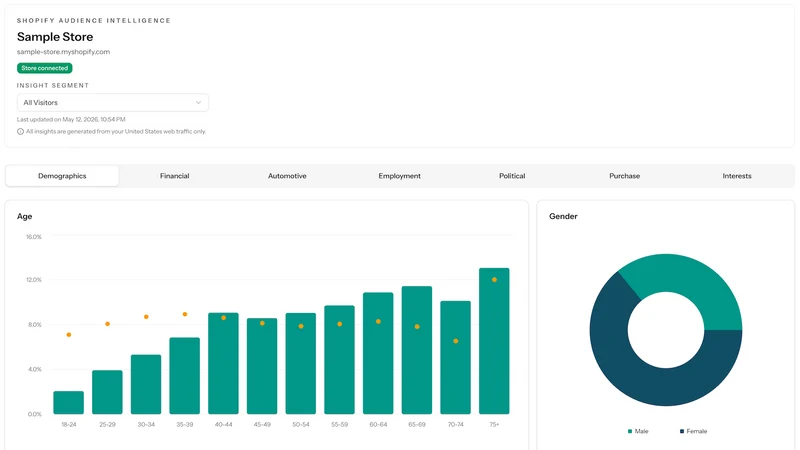
Task: Click the orange benchmark dot above 18-24
Action: coord(68,335)
